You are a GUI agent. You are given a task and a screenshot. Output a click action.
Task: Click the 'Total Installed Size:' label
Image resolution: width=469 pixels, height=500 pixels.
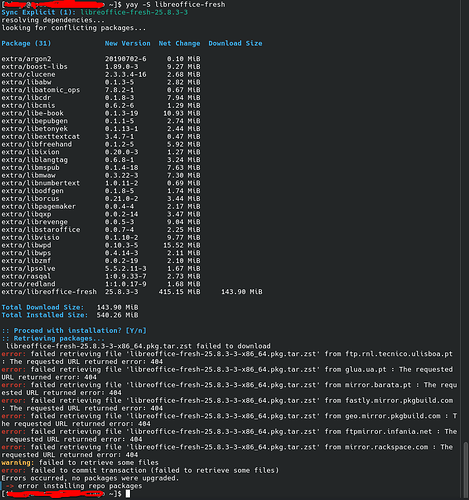click(45, 315)
